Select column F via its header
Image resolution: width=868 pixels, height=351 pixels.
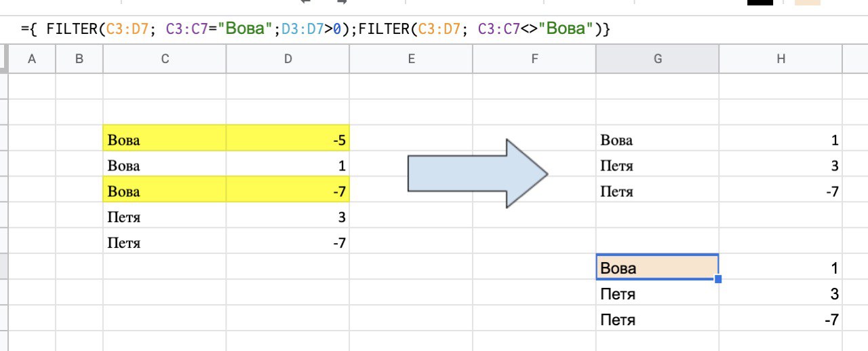coord(534,59)
